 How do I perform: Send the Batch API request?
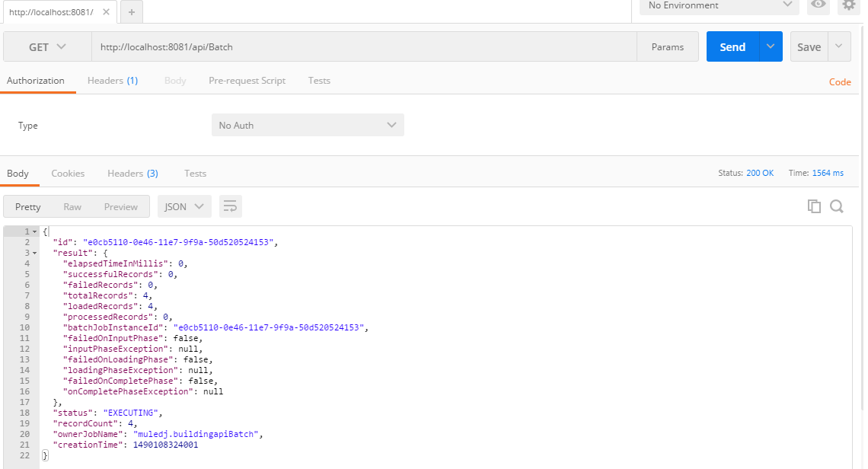tap(732, 46)
